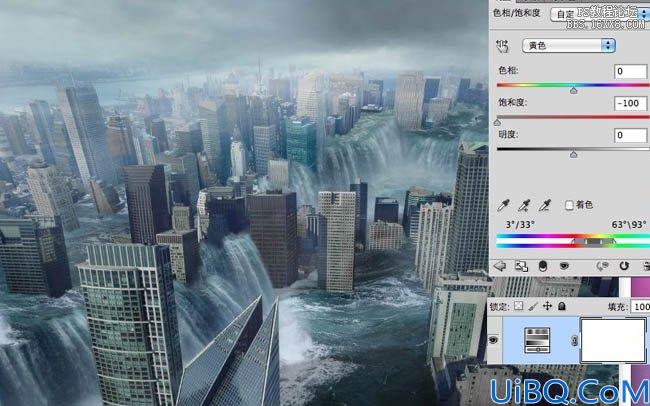
Task: Hide the hue/saturation layer with eye icon
Action: (493, 340)
